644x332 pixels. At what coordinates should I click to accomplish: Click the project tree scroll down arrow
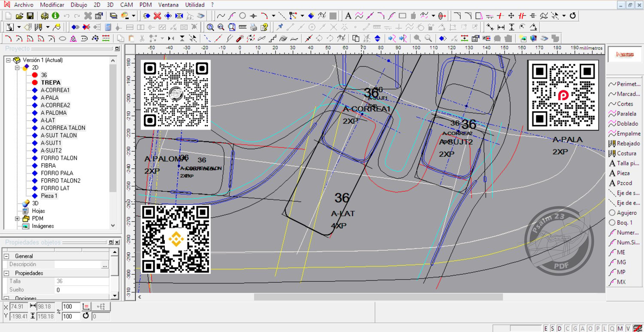pos(113,225)
